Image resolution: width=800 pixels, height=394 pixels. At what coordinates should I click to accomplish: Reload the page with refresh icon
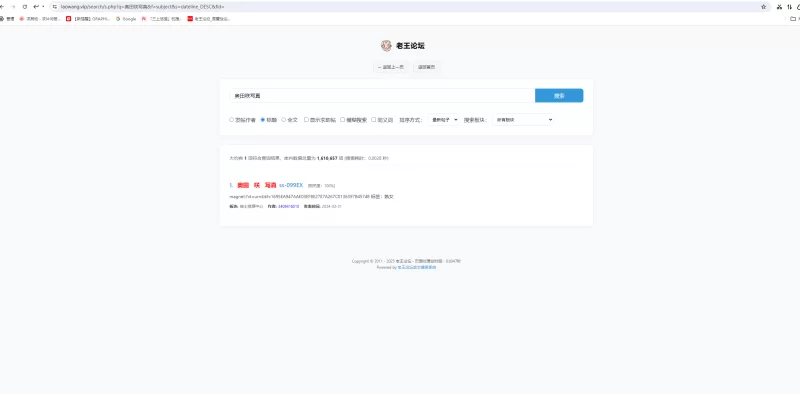(x=24, y=7)
